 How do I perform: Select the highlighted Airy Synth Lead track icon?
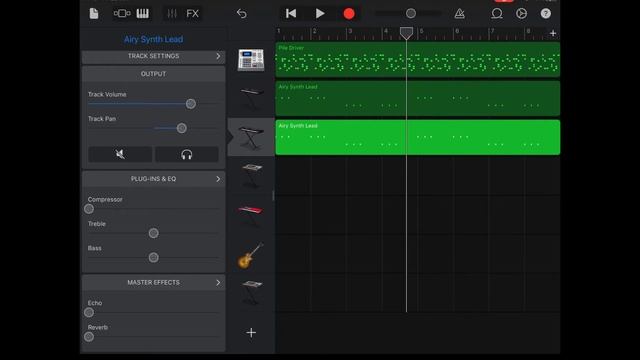251,137
